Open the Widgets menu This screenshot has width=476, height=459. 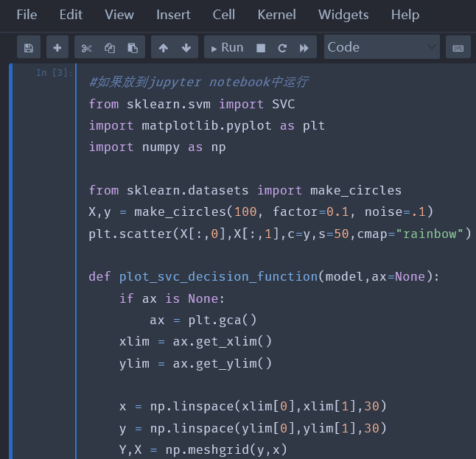pos(343,15)
